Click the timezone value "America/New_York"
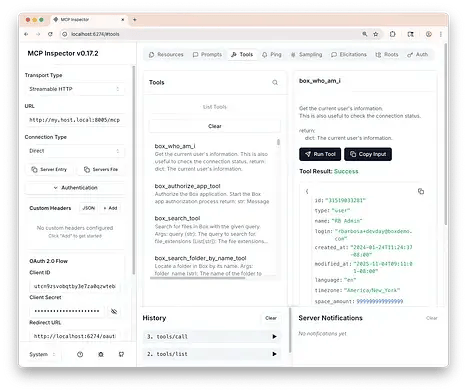This screenshot has height=392, width=467. 372,290
